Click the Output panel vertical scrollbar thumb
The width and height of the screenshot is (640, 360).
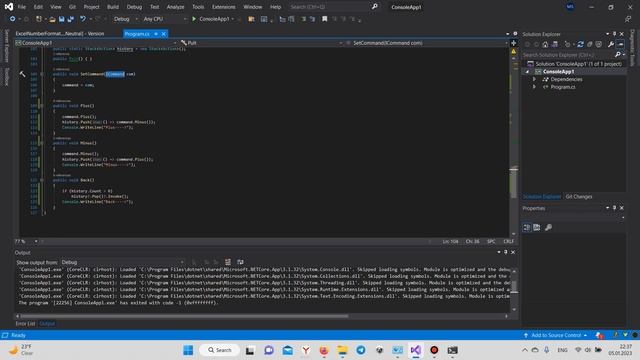[x=514, y=287]
